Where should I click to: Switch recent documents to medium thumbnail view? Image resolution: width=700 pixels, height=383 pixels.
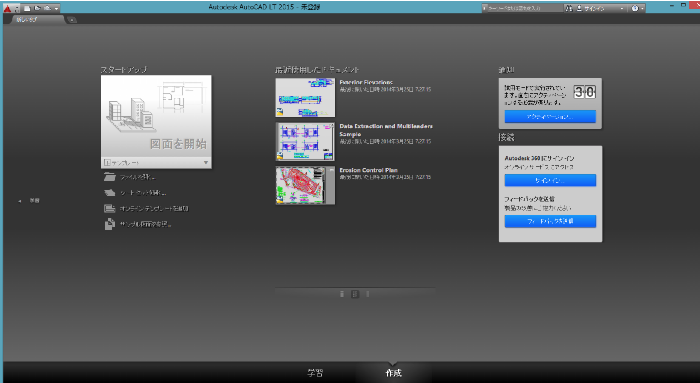coord(355,294)
